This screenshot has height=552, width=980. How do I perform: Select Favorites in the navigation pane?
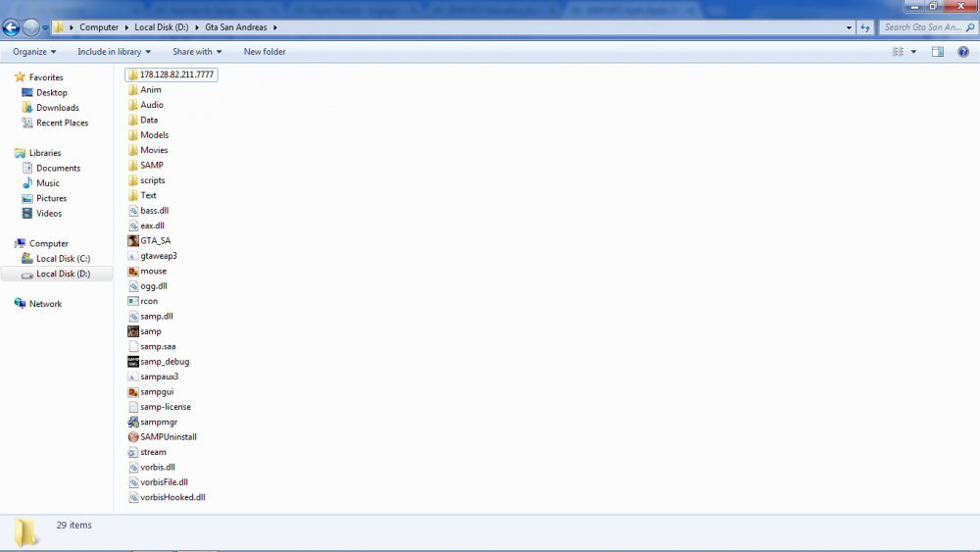[46, 77]
